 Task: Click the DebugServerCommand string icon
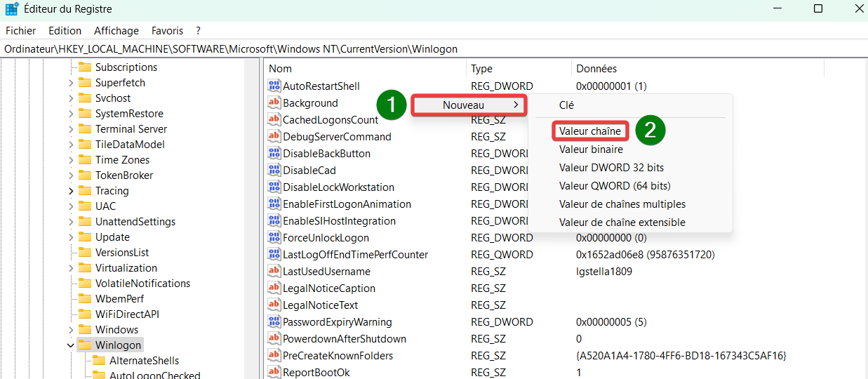click(274, 137)
